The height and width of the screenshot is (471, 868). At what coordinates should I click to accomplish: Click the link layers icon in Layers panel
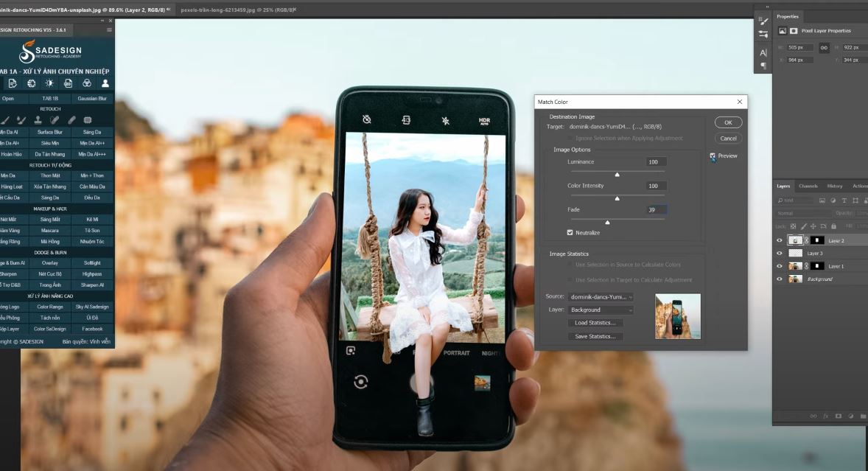tap(812, 416)
